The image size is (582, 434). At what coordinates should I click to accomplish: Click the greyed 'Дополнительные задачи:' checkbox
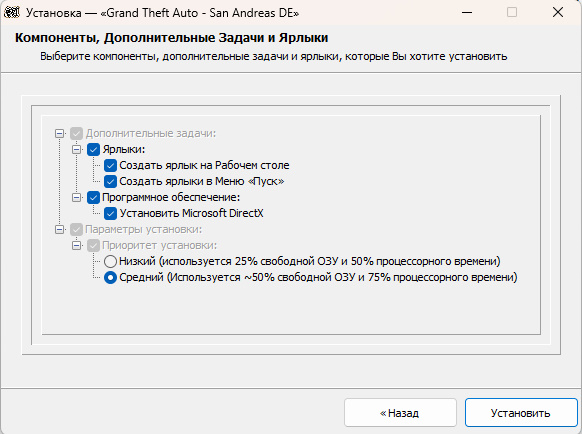76,134
